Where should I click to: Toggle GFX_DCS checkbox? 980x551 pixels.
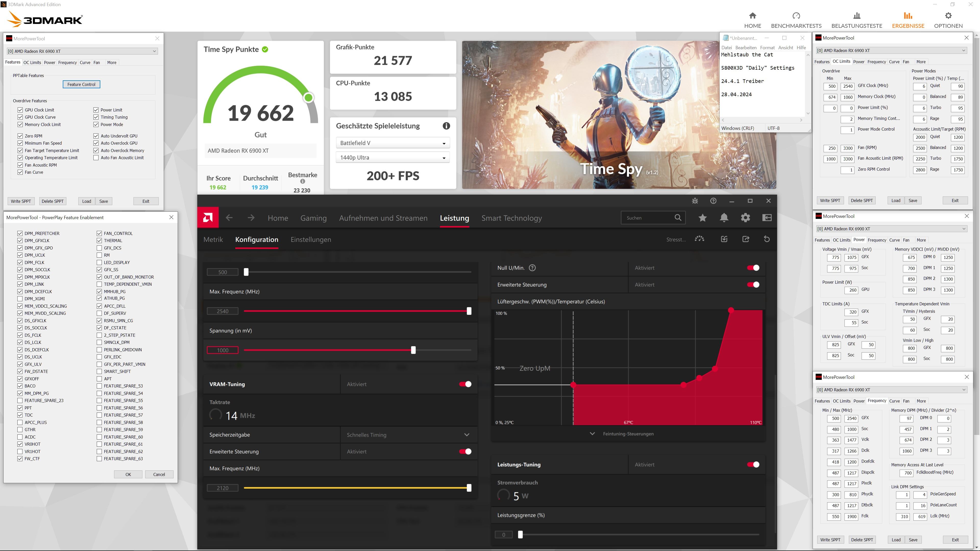pos(99,247)
